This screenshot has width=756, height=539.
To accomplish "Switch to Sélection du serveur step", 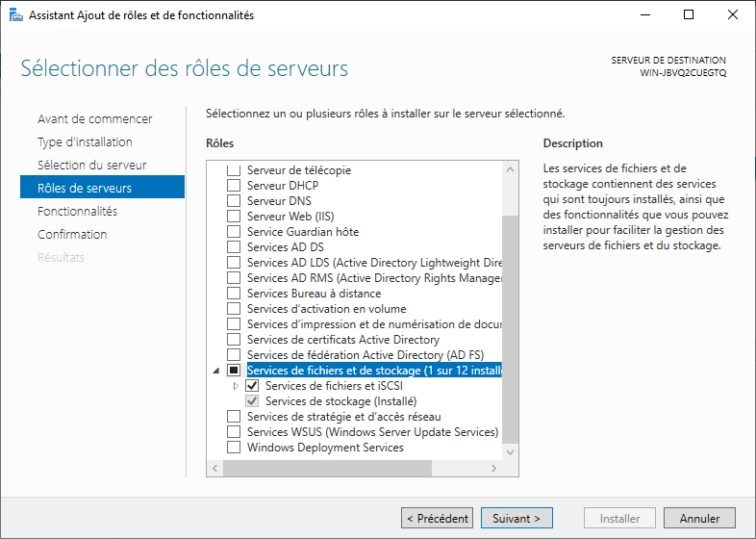I will click(x=91, y=166).
